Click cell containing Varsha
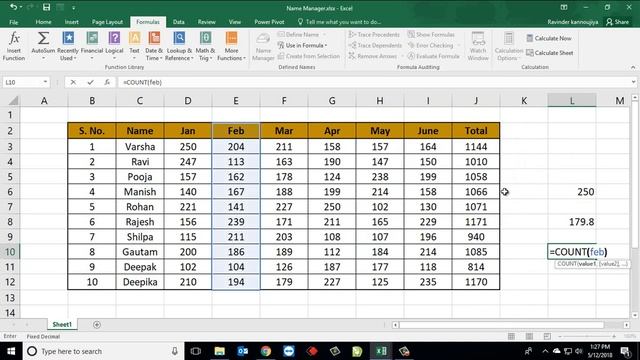The height and width of the screenshot is (360, 640). 140,147
